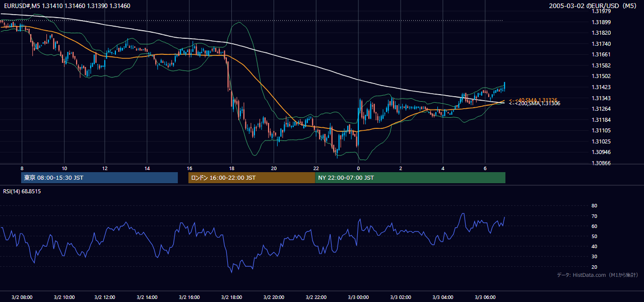Click the bottom date label 3/3 04:00
The width and height of the screenshot is (644, 302).
coord(443,297)
